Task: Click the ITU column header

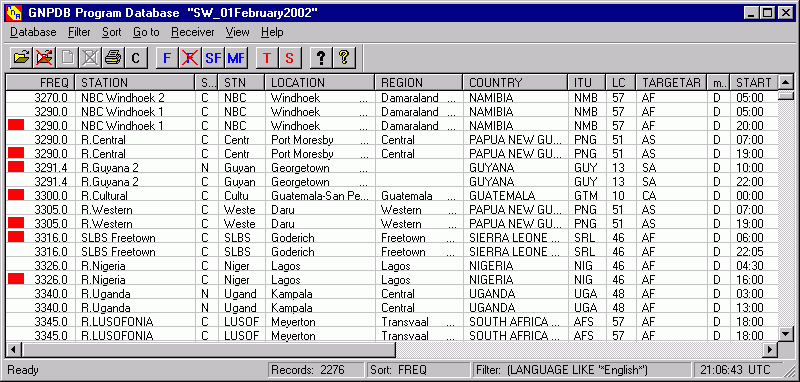Action: click(x=587, y=82)
